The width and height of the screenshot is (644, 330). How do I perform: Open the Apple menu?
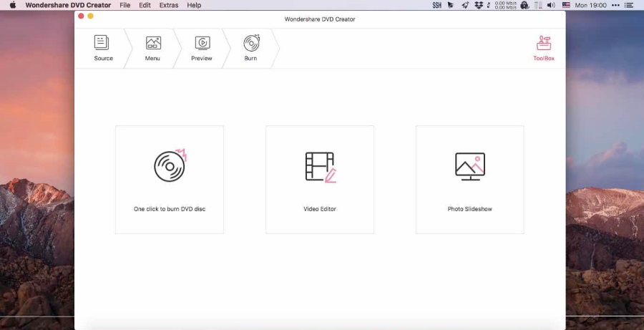point(13,5)
